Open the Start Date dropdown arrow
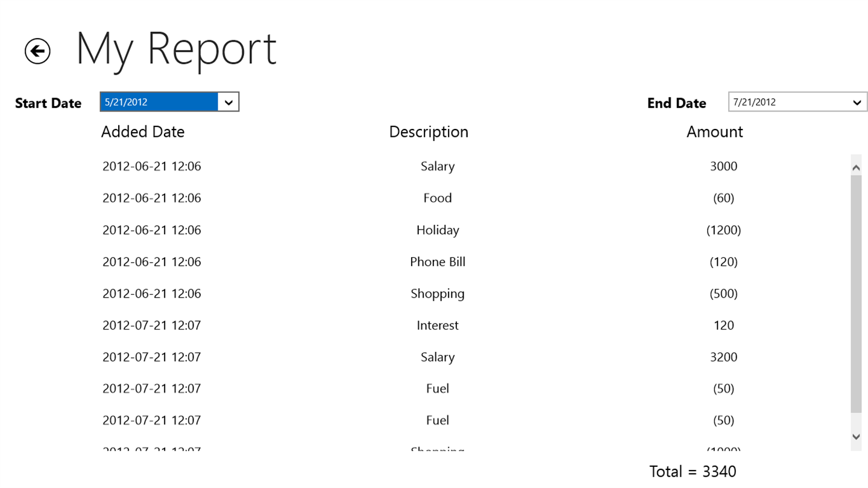This screenshot has width=868, height=488. [x=228, y=102]
